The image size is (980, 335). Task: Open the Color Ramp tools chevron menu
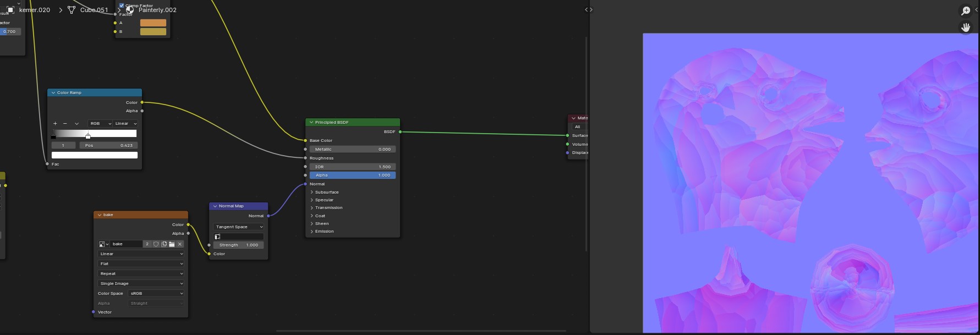(x=76, y=124)
